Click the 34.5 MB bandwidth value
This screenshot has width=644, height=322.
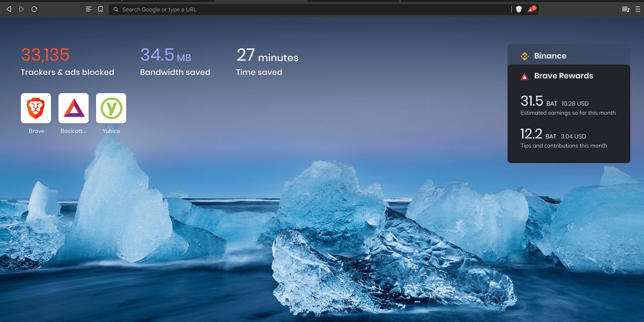point(166,55)
